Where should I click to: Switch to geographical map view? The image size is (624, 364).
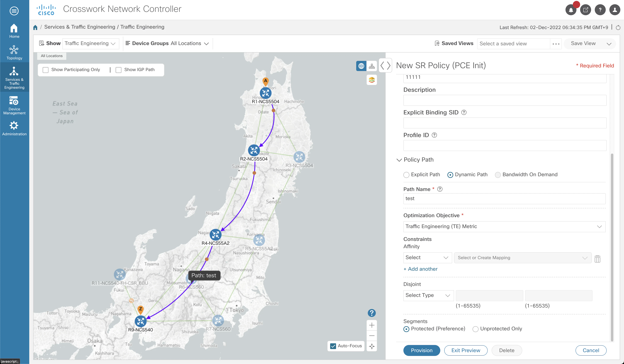(x=361, y=66)
